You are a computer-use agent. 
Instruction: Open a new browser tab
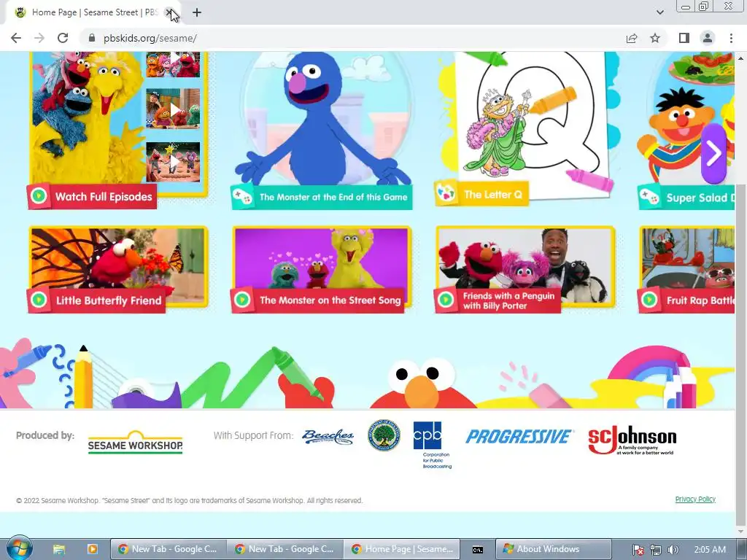pyautogui.click(x=197, y=12)
